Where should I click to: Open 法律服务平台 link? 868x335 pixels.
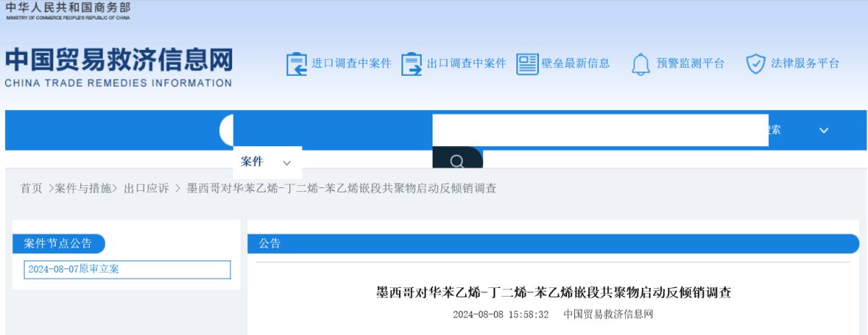(x=805, y=64)
